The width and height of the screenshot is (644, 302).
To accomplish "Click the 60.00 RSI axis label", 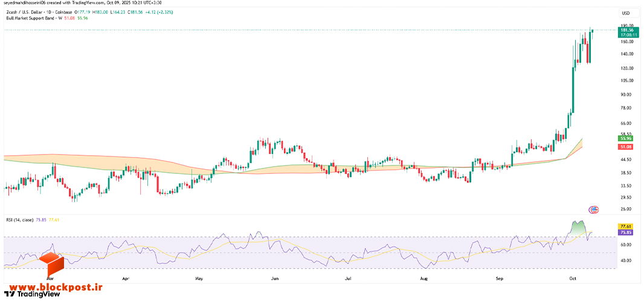I will pyautogui.click(x=626, y=245).
